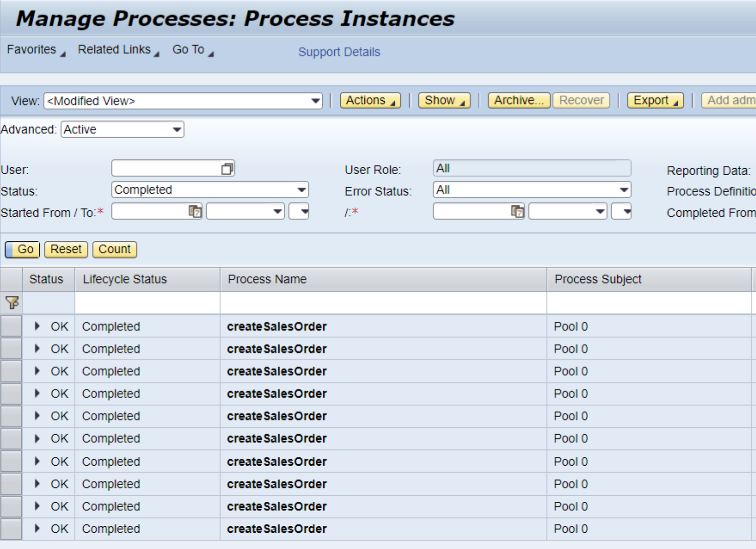Open the last createSalesOrder process name
The width and height of the screenshot is (756, 549).
277,529
